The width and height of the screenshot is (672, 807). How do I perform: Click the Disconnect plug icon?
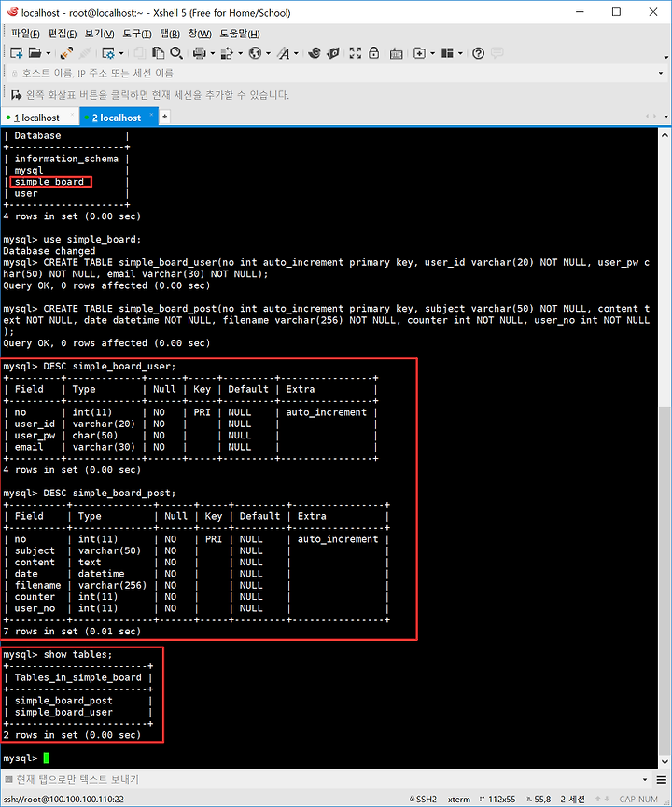86,53
